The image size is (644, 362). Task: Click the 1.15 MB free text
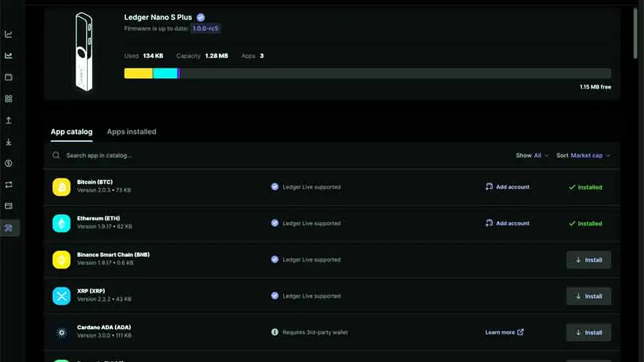click(x=595, y=87)
